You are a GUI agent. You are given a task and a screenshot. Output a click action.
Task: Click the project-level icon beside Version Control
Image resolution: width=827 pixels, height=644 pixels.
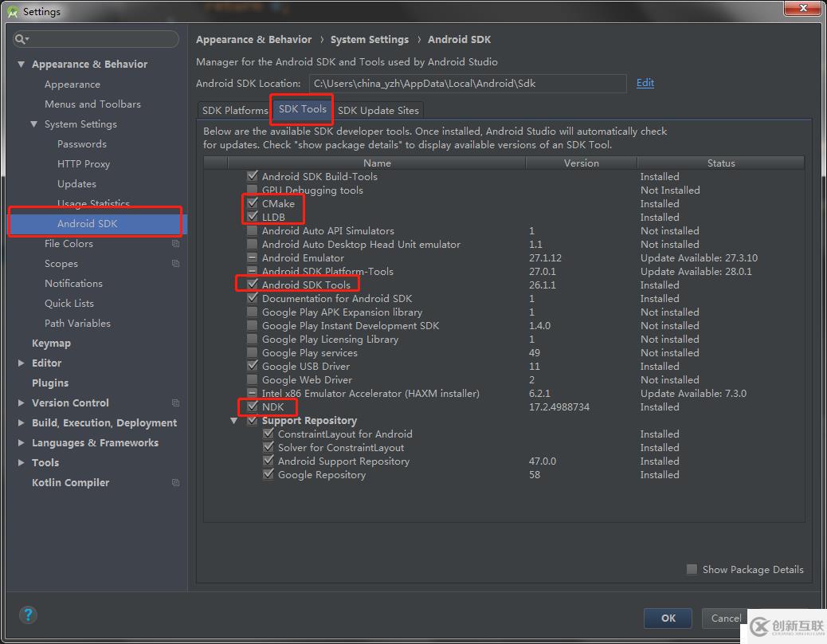[175, 403]
